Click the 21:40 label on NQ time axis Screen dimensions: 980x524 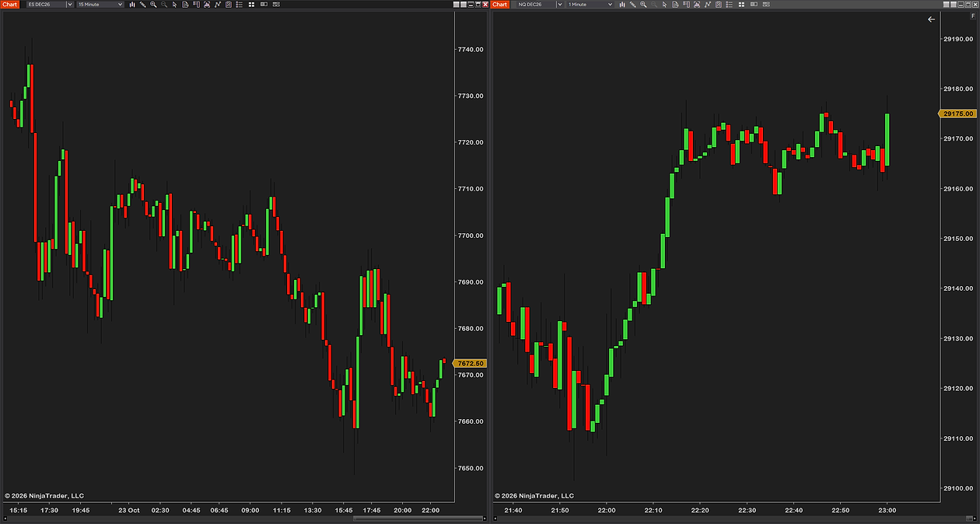[x=513, y=510]
